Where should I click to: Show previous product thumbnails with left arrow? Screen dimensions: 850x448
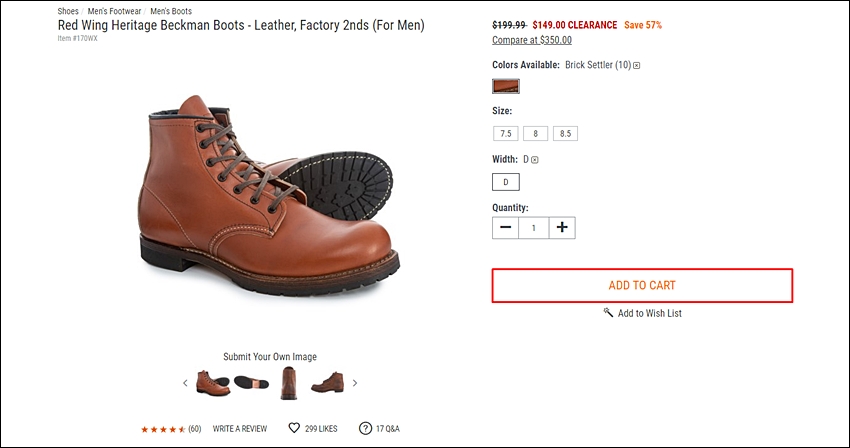[x=185, y=383]
